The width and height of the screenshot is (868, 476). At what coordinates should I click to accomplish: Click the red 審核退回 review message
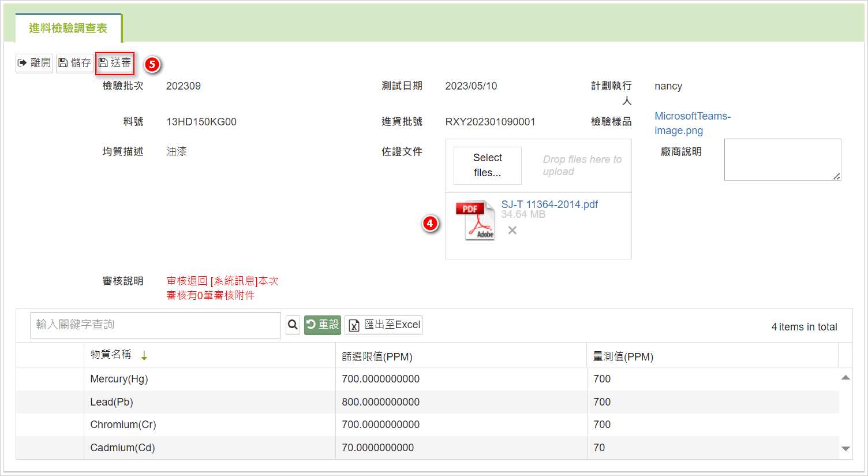click(222, 288)
